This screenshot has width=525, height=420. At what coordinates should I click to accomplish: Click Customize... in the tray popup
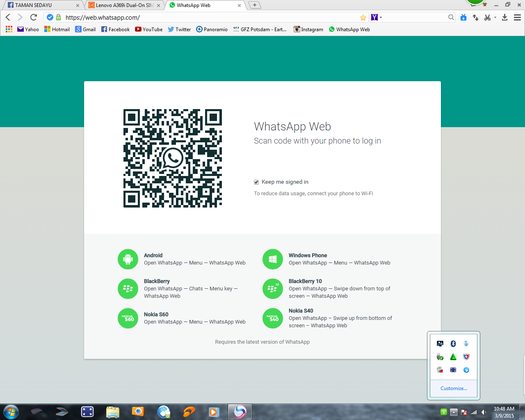click(x=454, y=388)
